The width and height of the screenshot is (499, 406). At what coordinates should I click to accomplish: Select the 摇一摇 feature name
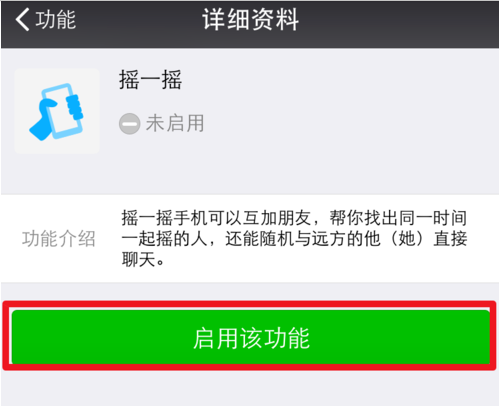coord(150,80)
